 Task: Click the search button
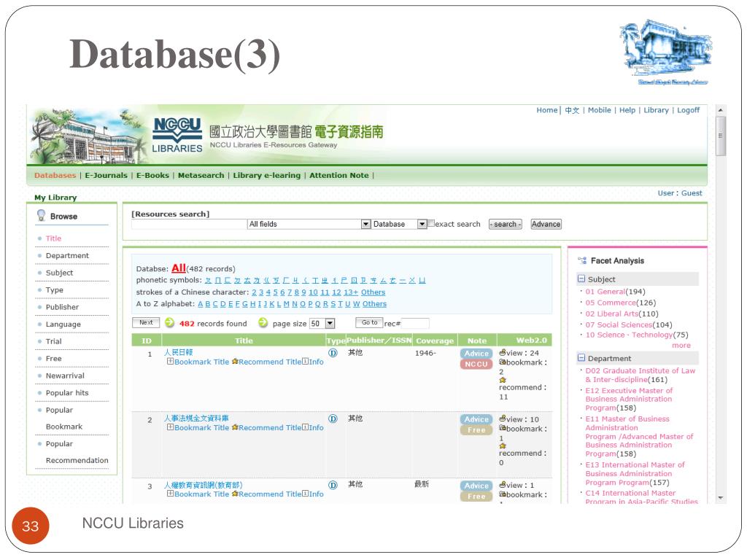pos(506,224)
